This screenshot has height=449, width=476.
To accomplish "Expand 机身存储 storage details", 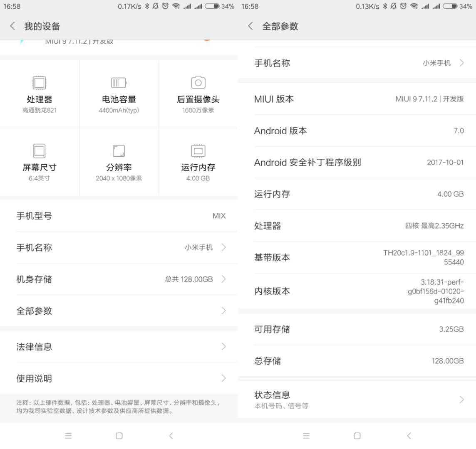I will [x=121, y=279].
